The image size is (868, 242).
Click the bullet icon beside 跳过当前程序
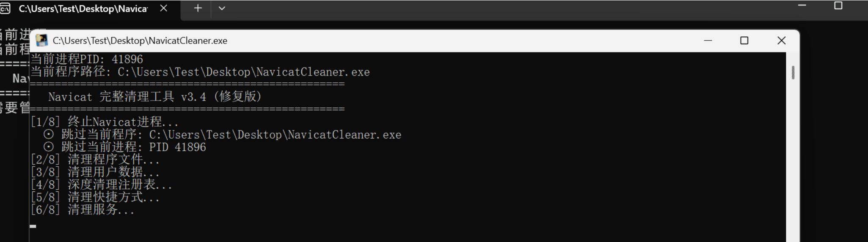click(49, 135)
